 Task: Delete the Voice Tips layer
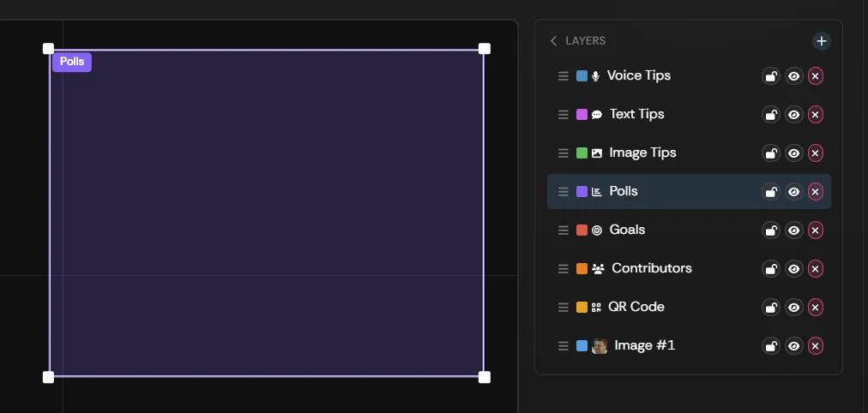tap(815, 76)
